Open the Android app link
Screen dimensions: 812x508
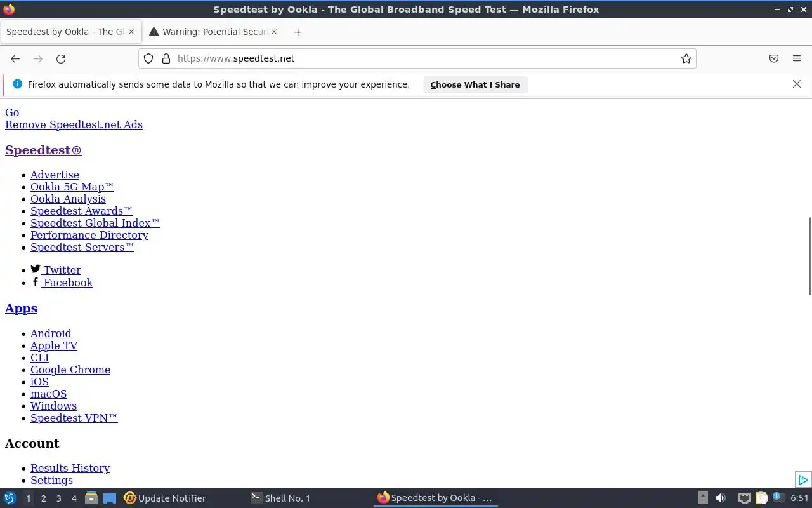point(51,333)
